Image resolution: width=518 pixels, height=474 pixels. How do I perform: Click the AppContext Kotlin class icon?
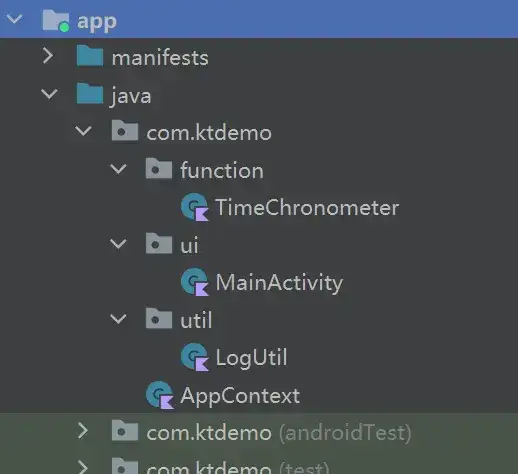(160, 395)
